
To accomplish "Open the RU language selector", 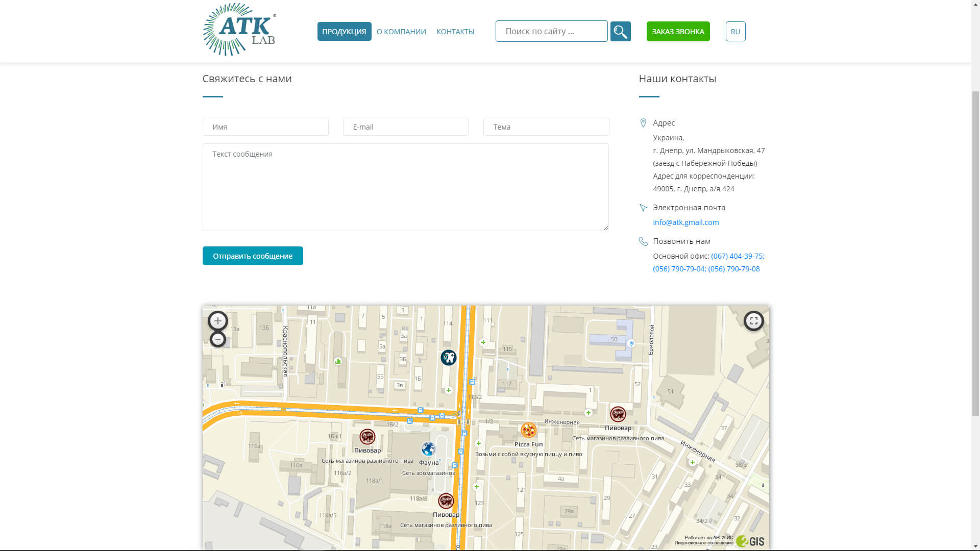I will pyautogui.click(x=736, y=31).
